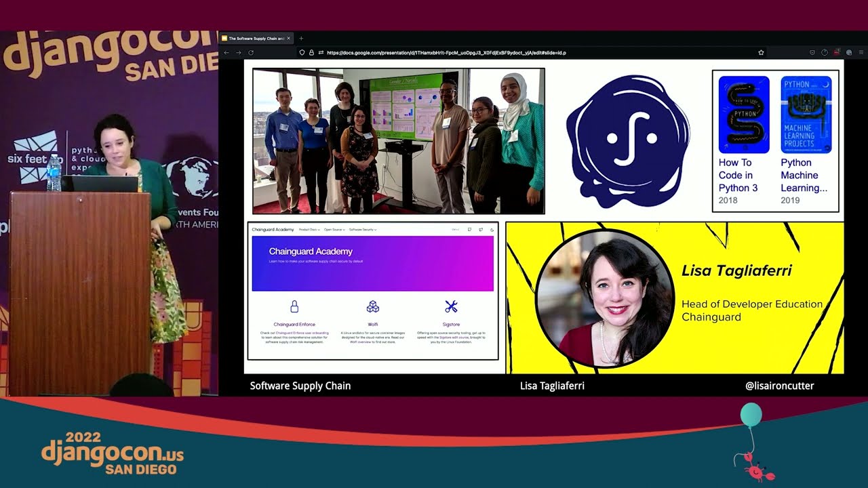Click the padlock site security icon
868x488 pixels.
(x=311, y=52)
